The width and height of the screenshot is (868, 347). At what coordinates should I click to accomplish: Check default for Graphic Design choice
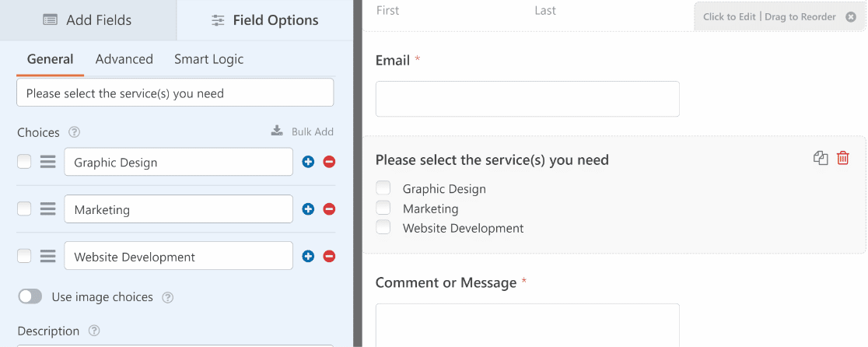[24, 162]
